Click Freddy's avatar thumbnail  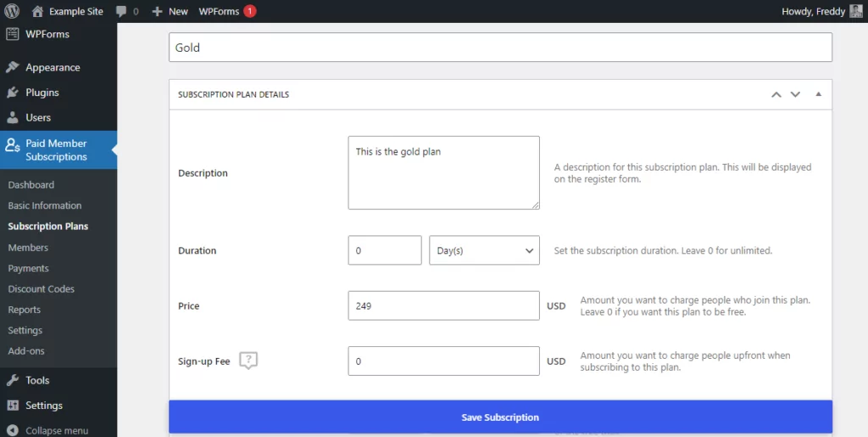pos(856,11)
